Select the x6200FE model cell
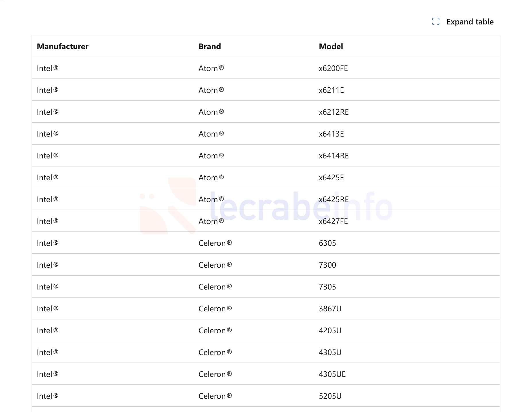 pyautogui.click(x=333, y=68)
